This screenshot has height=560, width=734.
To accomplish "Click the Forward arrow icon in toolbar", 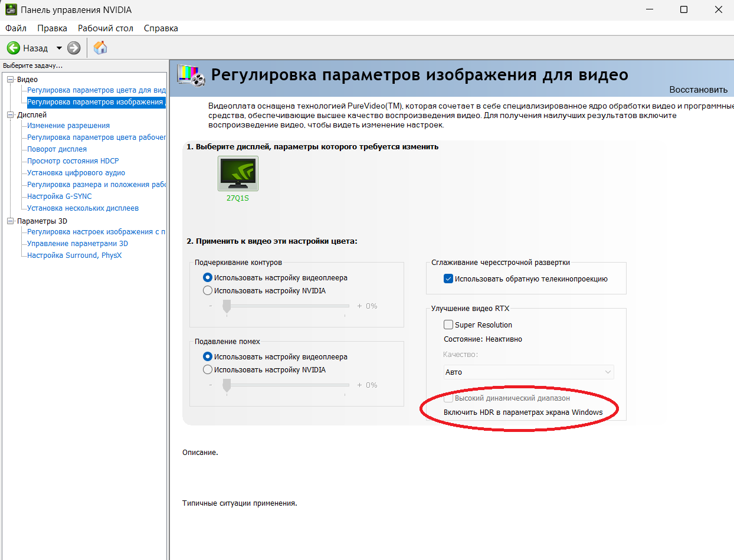I will click(74, 48).
